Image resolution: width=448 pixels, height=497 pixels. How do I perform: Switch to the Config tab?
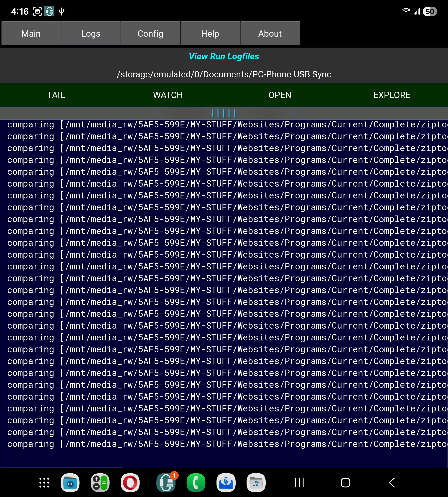pos(150,33)
